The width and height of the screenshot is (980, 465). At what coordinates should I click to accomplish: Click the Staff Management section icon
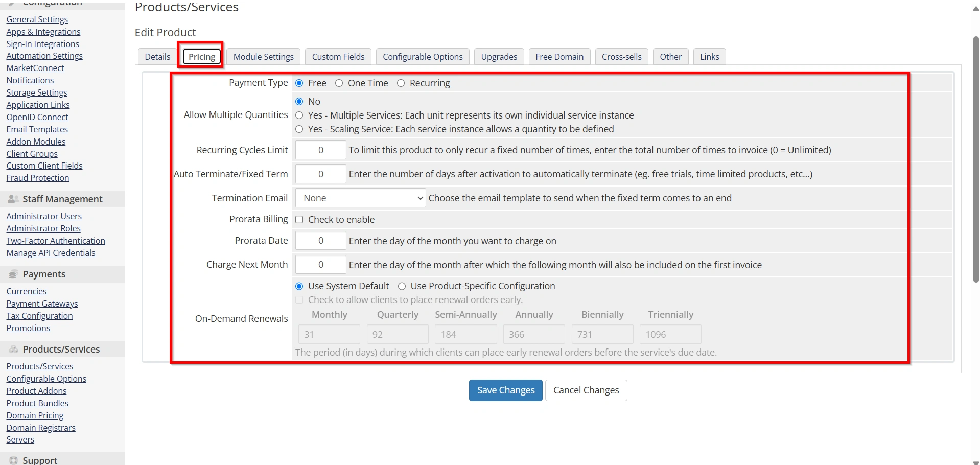[x=14, y=199]
